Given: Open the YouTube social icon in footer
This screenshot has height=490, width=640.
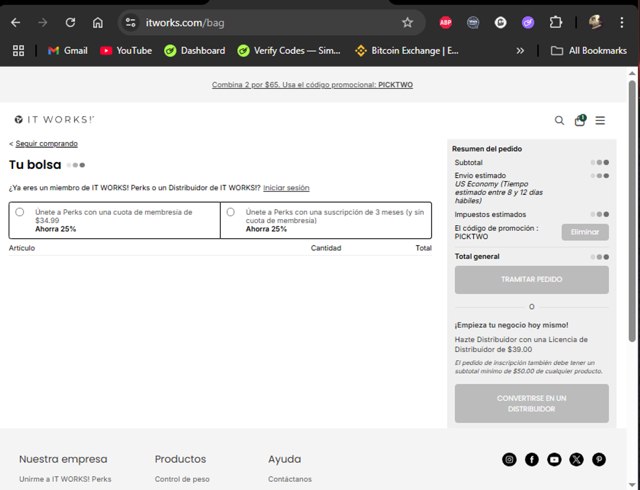Looking at the screenshot, I should pyautogui.click(x=554, y=460).
